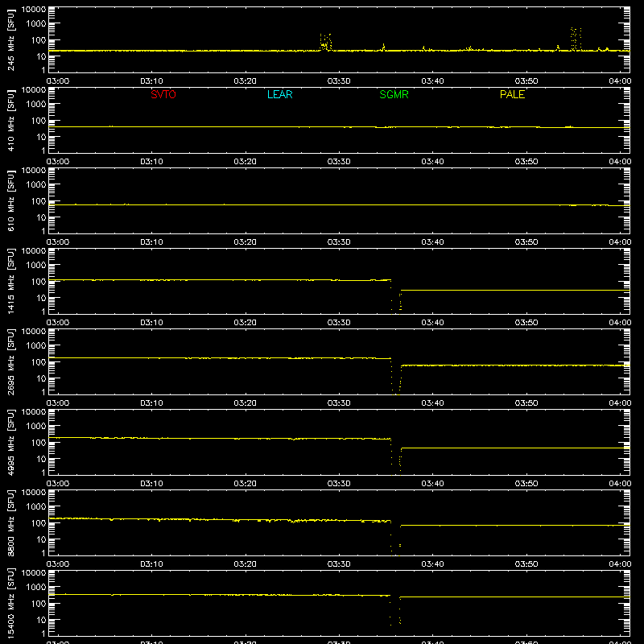Click the 03:50 time label under the 1415 MHz plot
The width and height of the screenshot is (644, 644).
[526, 323]
